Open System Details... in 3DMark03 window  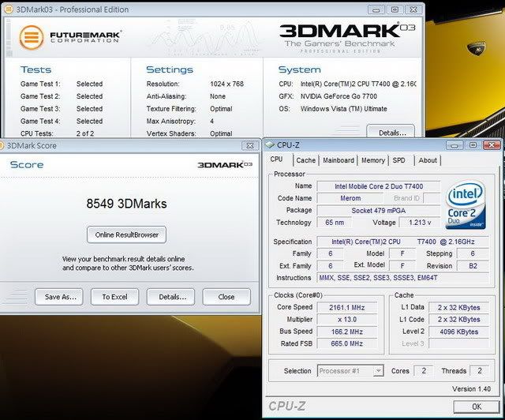coord(391,132)
